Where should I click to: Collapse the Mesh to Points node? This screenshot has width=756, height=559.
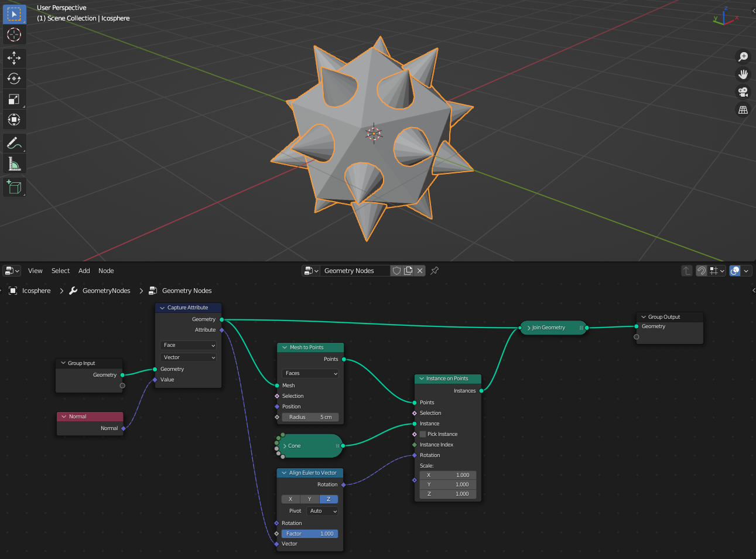285,347
